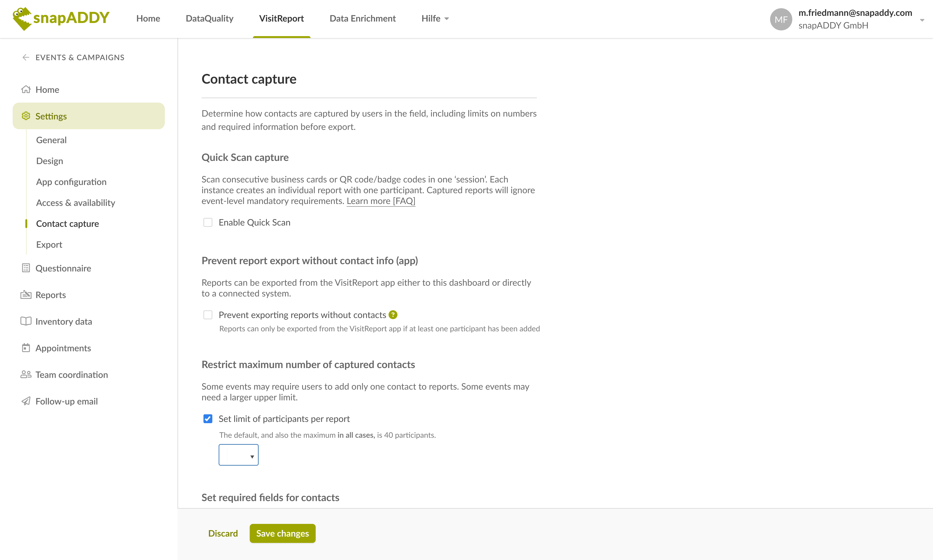Open Home via the sidebar house icon
The height and width of the screenshot is (560, 933).
coord(26,90)
